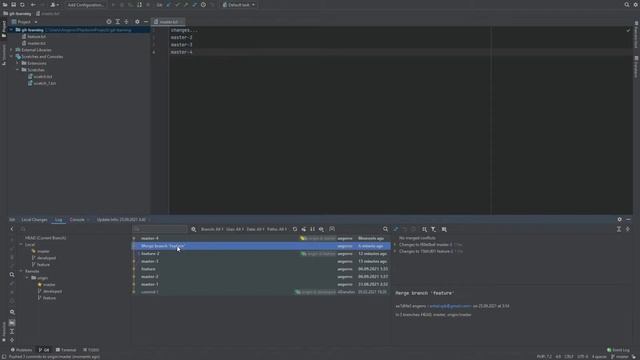This screenshot has height=360, width=640.
Task: Click the search icon in Git left toolbar
Action: 12,275
